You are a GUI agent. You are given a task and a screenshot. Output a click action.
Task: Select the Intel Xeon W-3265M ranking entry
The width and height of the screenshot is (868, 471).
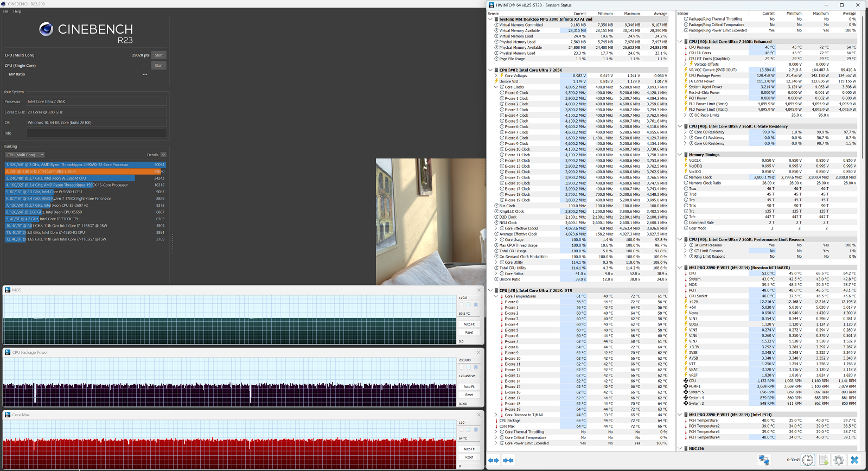[85, 178]
